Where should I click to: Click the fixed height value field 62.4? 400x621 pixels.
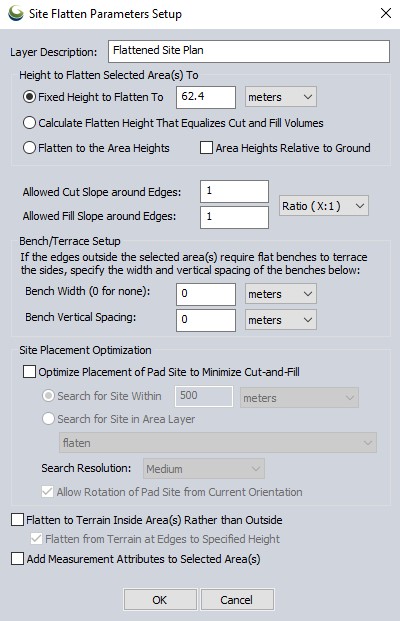click(206, 97)
